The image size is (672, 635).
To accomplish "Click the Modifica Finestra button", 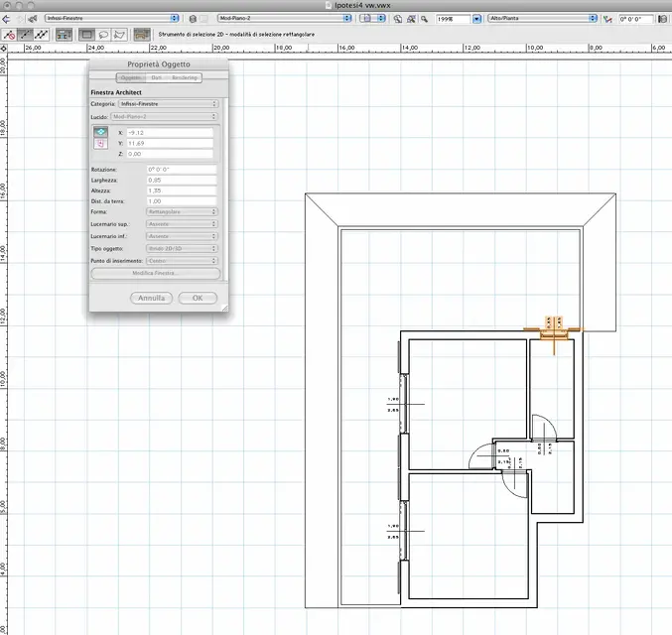I will point(155,272).
